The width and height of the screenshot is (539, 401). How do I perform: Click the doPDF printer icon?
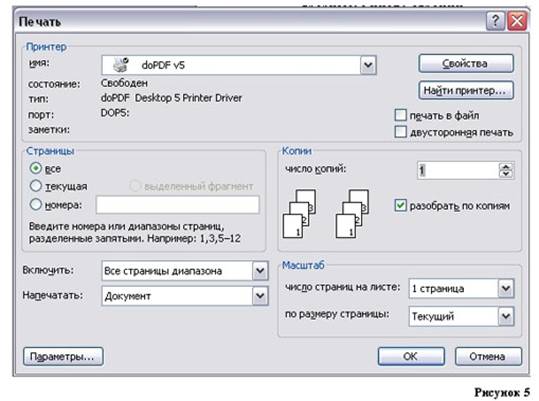click(x=121, y=64)
